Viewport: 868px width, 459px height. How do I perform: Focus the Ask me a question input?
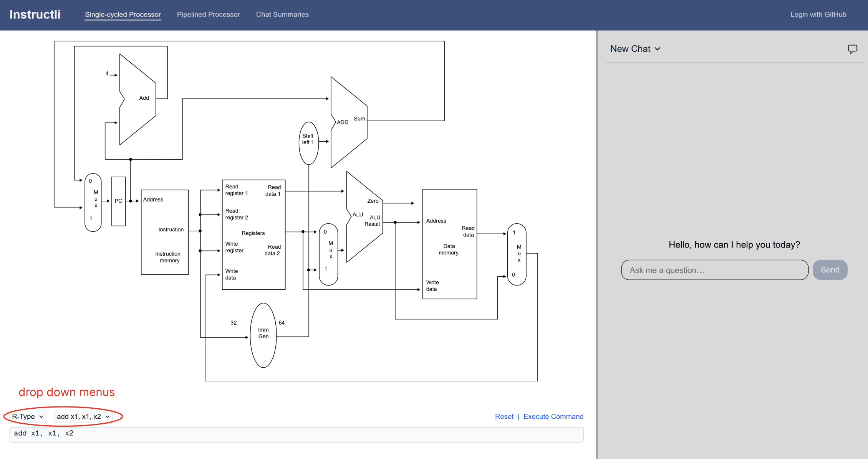tap(715, 270)
